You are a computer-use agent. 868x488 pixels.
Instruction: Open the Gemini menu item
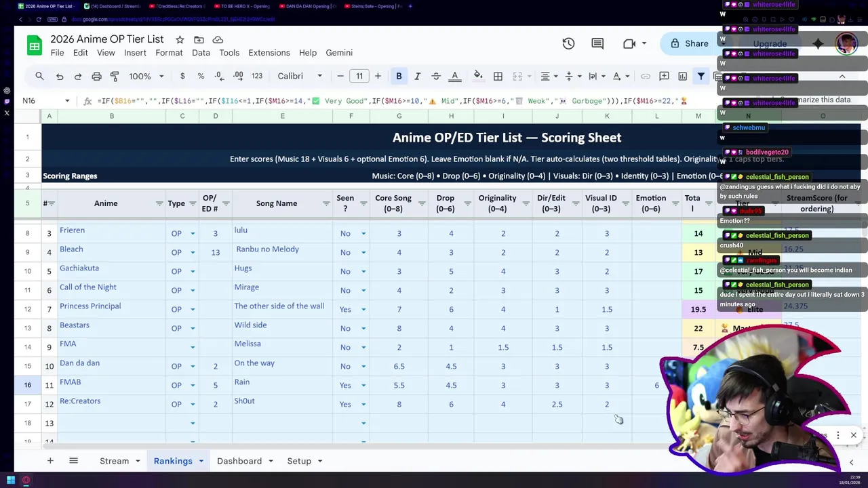[x=339, y=53]
